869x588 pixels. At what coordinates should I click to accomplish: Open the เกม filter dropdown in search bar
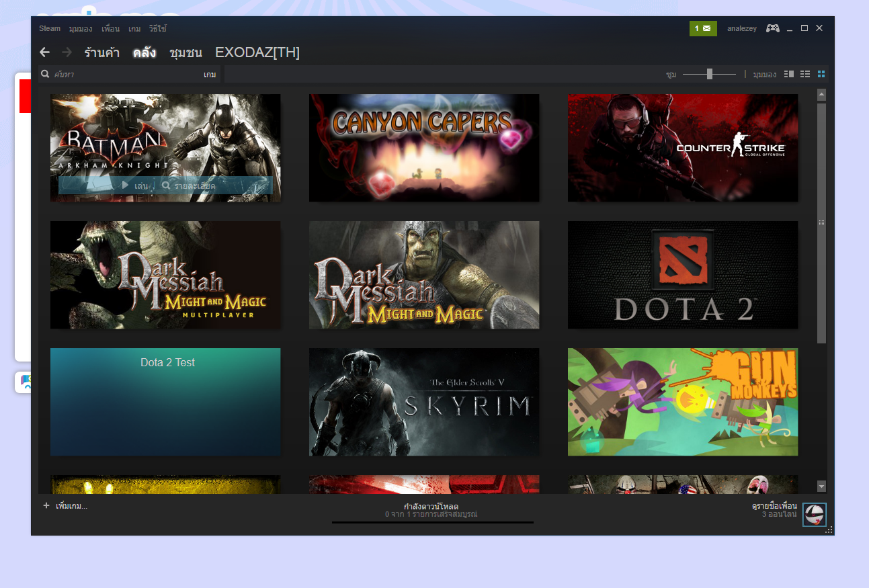tap(210, 75)
